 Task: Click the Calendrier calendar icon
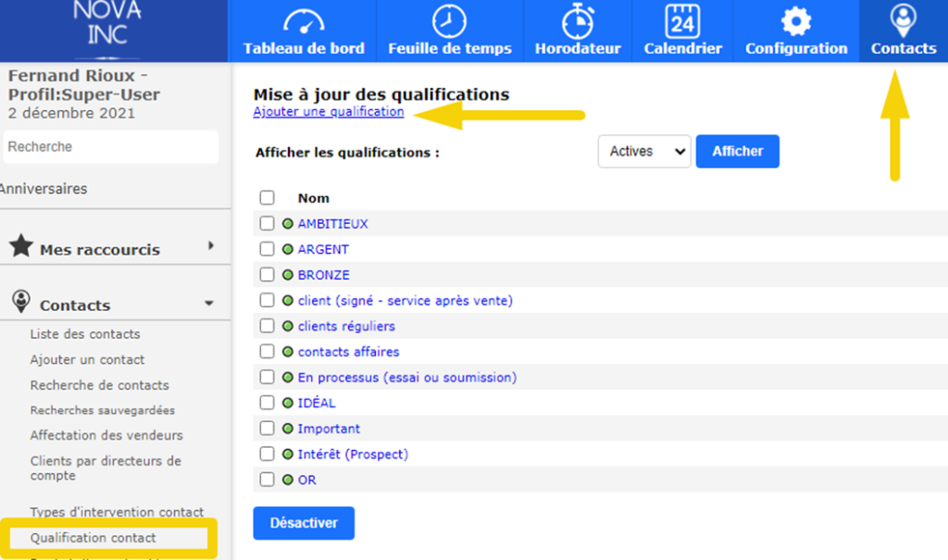pos(682,20)
